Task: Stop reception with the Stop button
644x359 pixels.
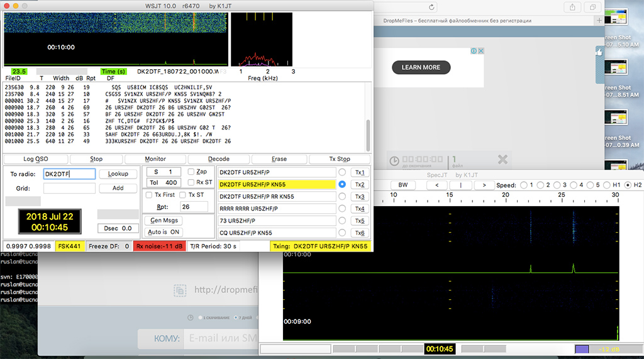Action: [x=96, y=159]
